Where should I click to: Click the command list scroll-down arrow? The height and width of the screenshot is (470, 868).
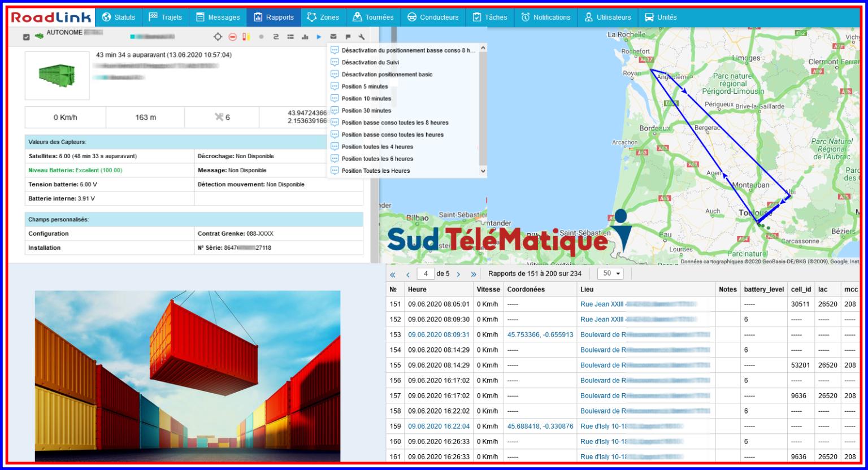tap(483, 171)
